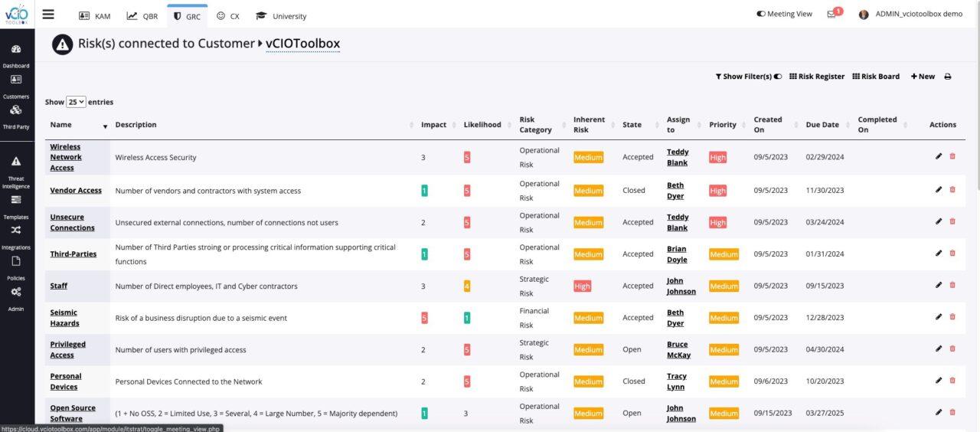This screenshot has height=432, width=980.
Task: Delete the Seismic Hazards risk
Action: pos(952,316)
